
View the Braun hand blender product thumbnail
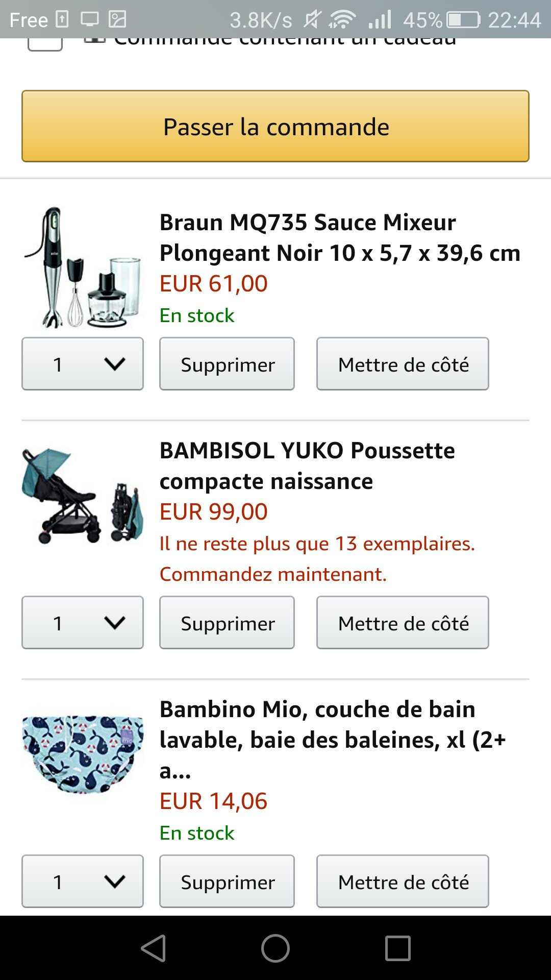click(x=83, y=267)
